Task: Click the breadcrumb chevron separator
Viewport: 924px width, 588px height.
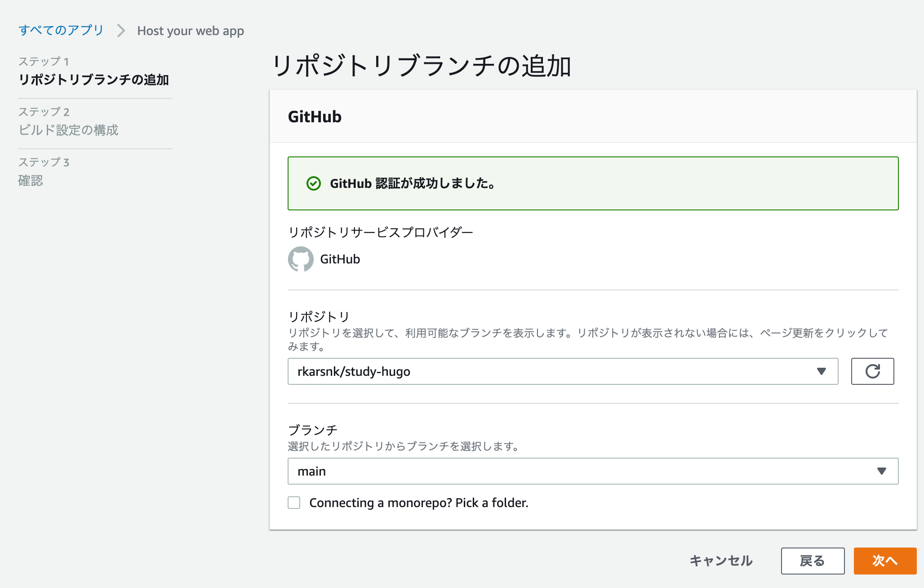Action: click(120, 31)
